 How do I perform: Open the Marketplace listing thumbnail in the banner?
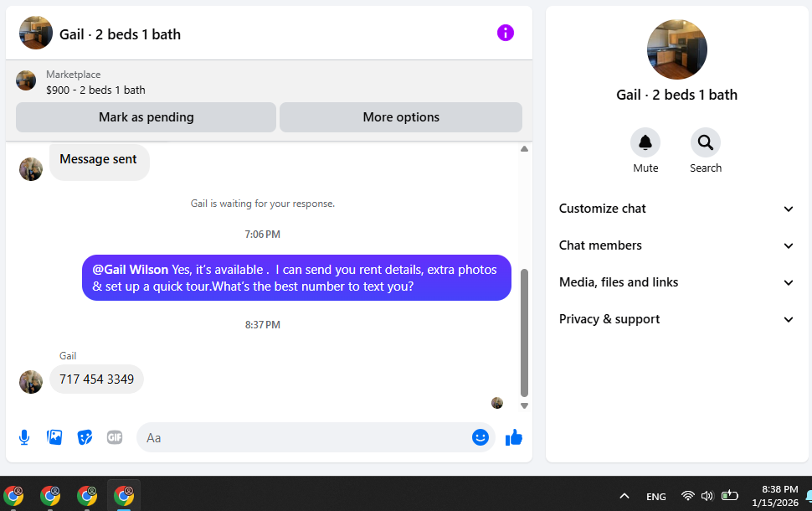click(x=26, y=80)
